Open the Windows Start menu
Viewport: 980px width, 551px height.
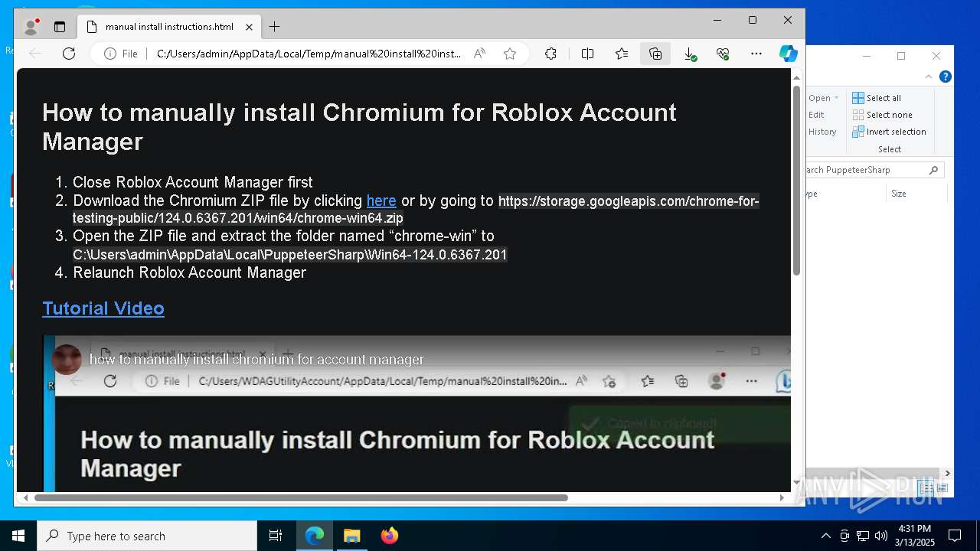click(18, 536)
